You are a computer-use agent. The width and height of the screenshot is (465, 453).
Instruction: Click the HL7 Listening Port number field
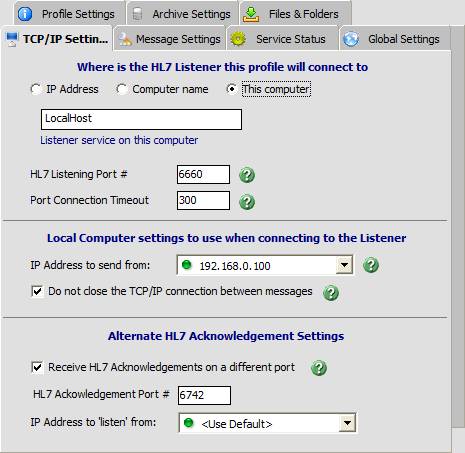pos(203,174)
